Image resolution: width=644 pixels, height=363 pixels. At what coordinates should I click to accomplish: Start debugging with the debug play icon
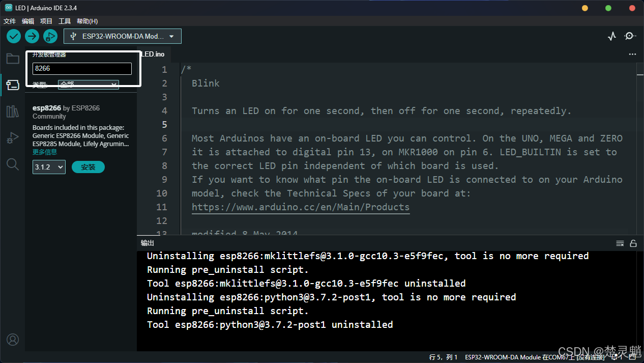[50, 36]
